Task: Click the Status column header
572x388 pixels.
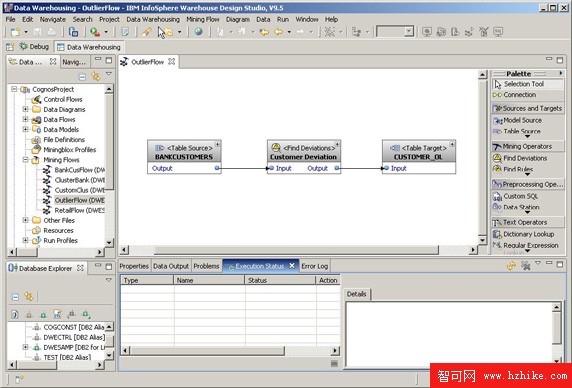Action: pyautogui.click(x=280, y=280)
